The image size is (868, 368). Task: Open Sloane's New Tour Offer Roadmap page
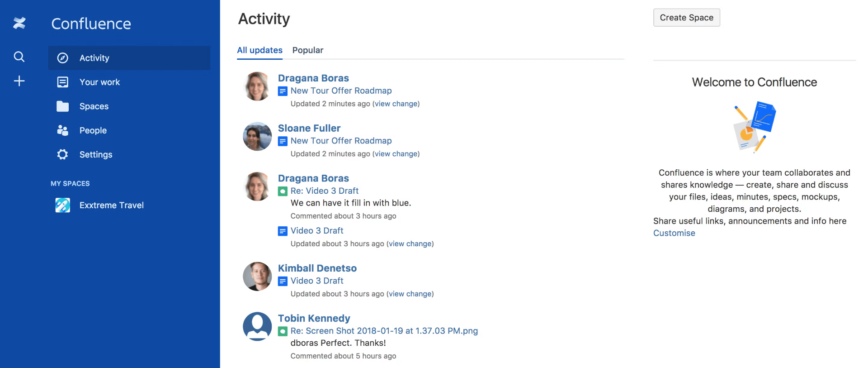coord(341,141)
